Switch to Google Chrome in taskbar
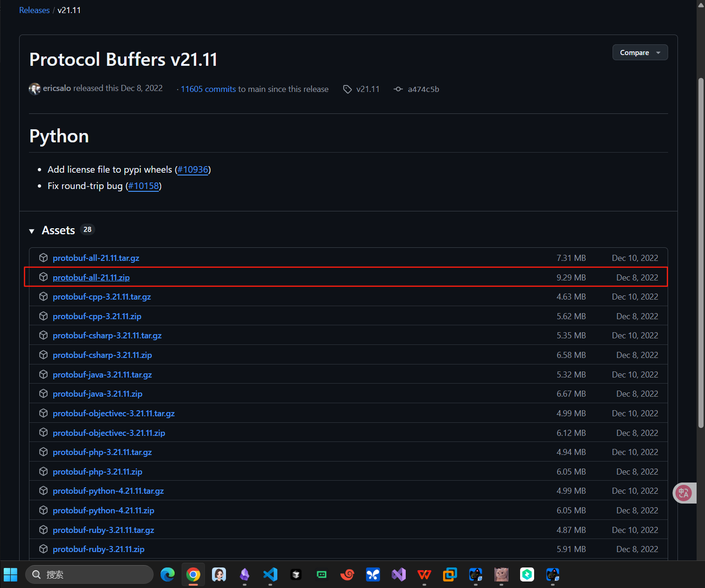 pyautogui.click(x=193, y=574)
